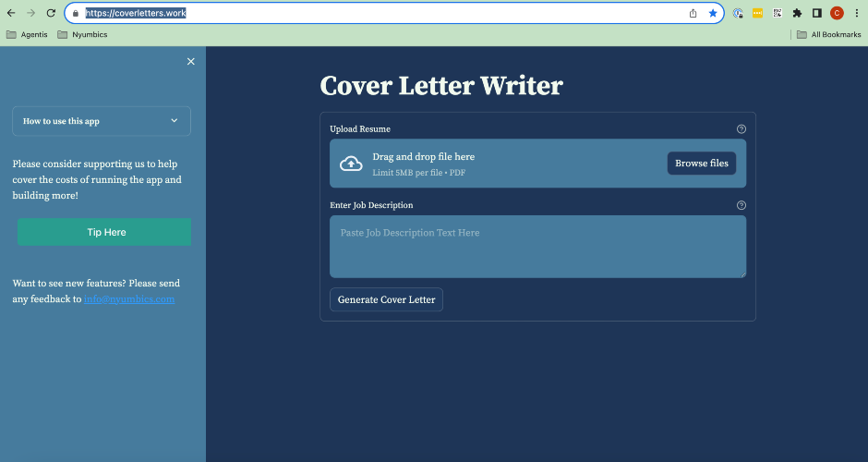Click the Enter Job Description help icon
868x462 pixels.
tap(741, 205)
